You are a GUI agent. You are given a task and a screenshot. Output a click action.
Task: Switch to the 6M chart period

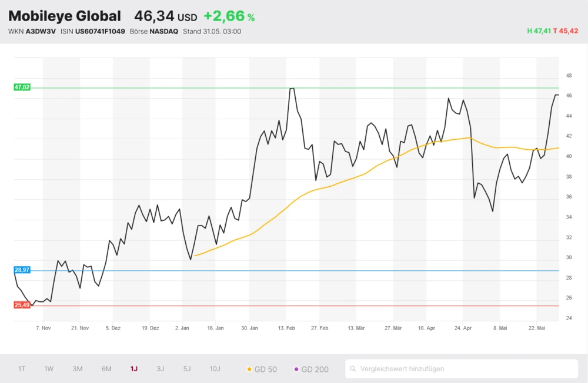[106, 369]
